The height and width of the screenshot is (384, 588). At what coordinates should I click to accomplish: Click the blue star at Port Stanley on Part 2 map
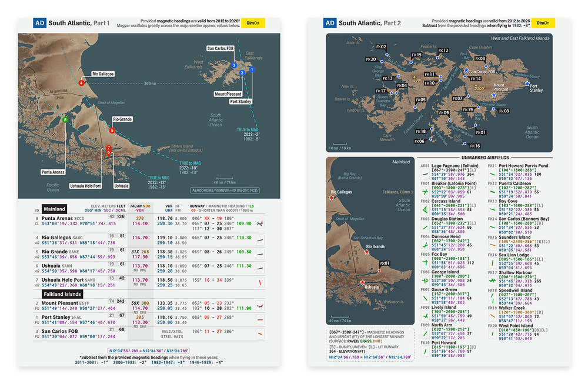pos(527,84)
